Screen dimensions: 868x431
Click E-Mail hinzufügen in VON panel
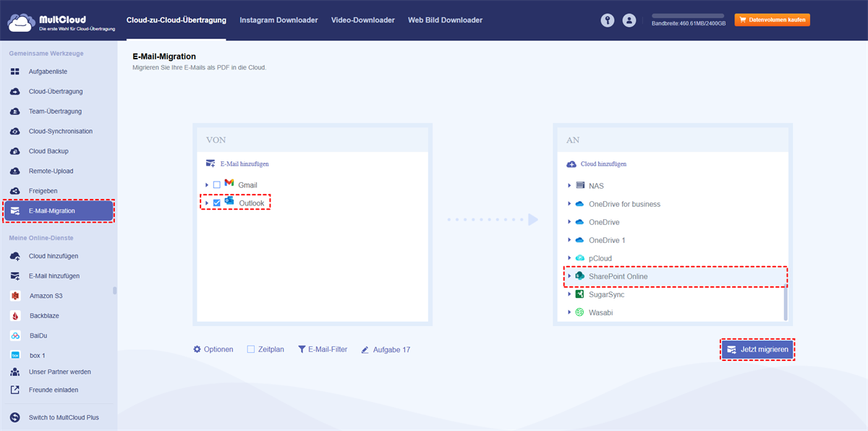tap(237, 164)
